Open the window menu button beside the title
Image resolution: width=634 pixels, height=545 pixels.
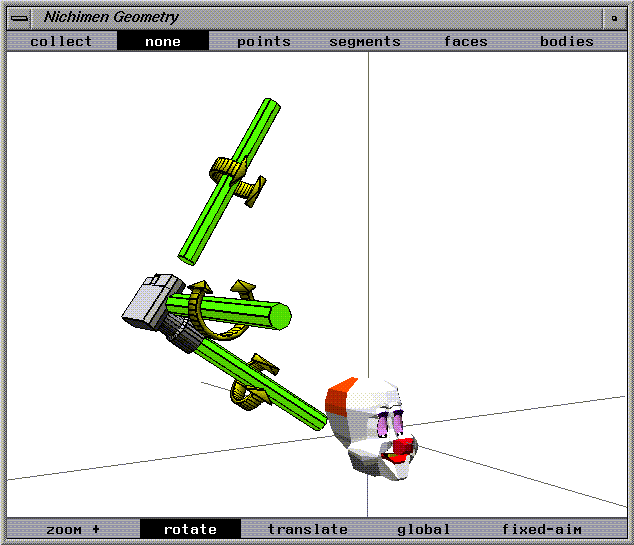click(19, 18)
